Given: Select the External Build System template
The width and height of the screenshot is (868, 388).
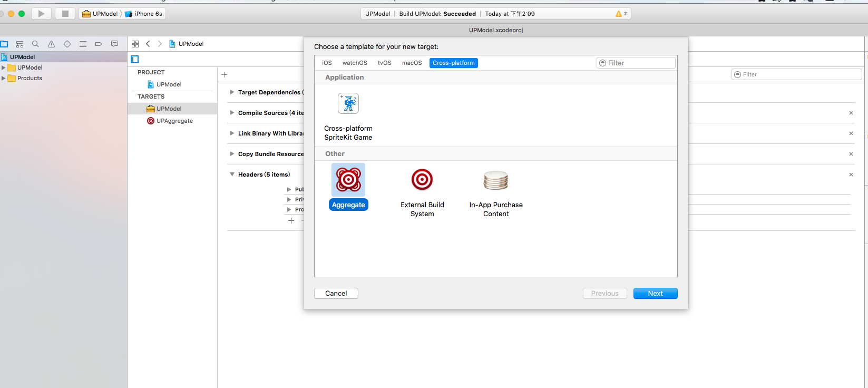Looking at the screenshot, I should (x=422, y=180).
